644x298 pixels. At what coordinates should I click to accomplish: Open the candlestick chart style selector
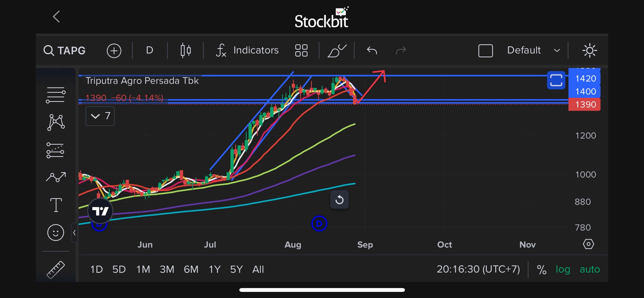pyautogui.click(x=185, y=50)
